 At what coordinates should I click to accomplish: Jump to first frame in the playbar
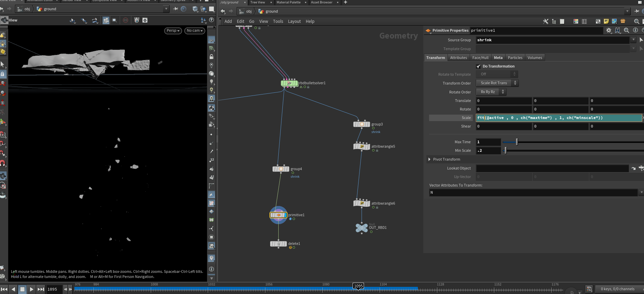pyautogui.click(x=4, y=289)
